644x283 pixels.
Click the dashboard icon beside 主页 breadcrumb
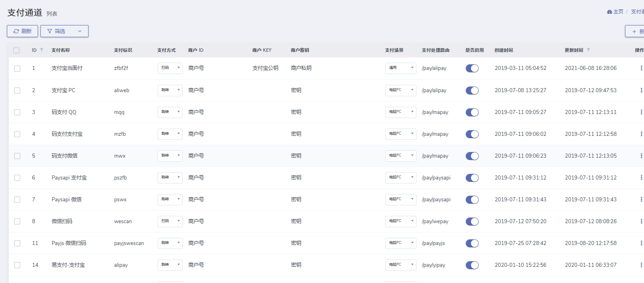[609, 12]
